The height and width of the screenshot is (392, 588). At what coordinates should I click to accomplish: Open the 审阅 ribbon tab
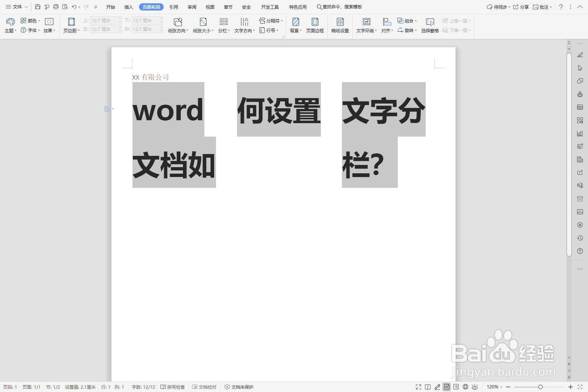[x=192, y=7]
